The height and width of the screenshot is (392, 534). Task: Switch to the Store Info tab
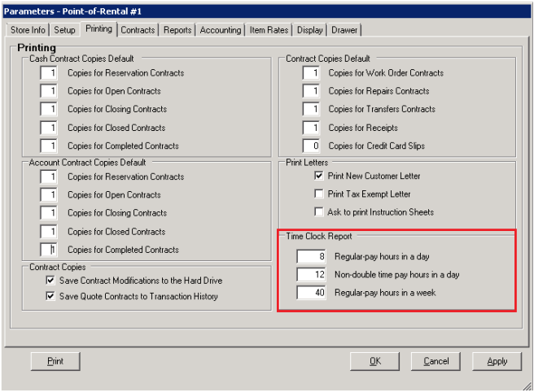click(28, 30)
